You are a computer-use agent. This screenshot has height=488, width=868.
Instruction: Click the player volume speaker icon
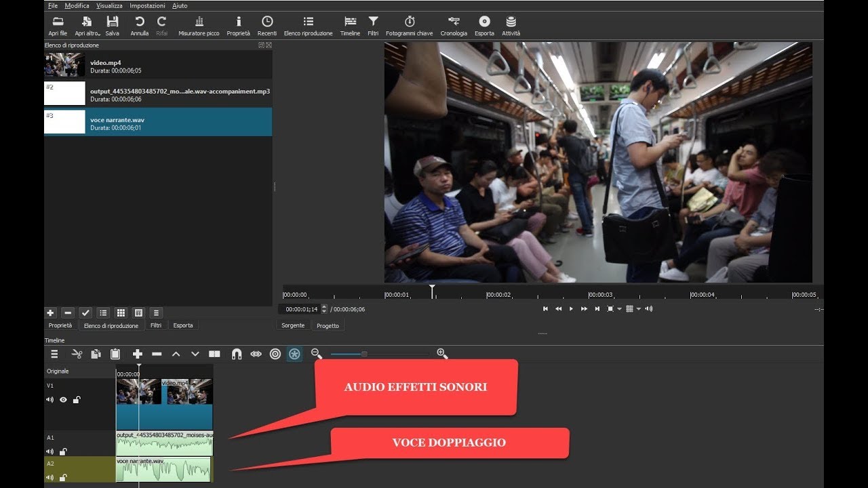coord(649,309)
